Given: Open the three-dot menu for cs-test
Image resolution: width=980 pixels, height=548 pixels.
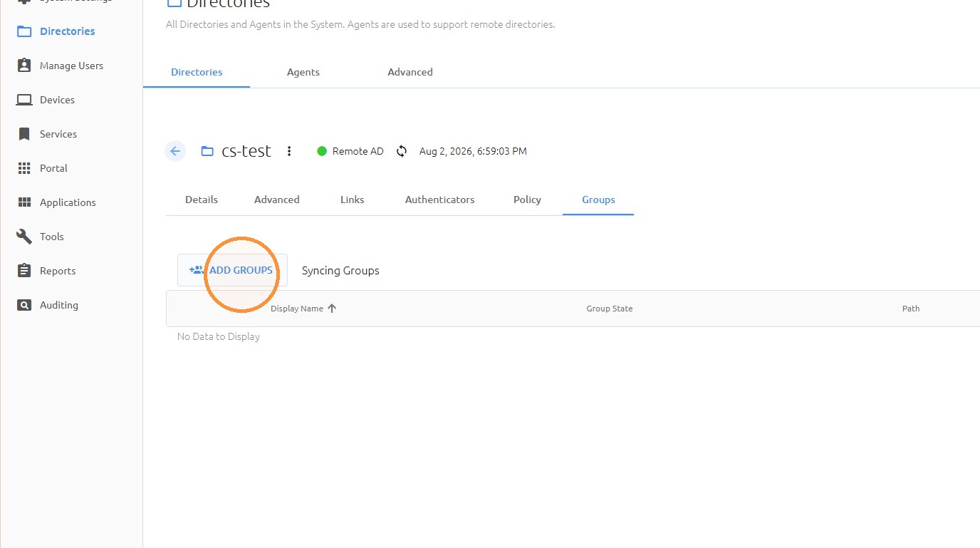Looking at the screenshot, I should click(289, 151).
